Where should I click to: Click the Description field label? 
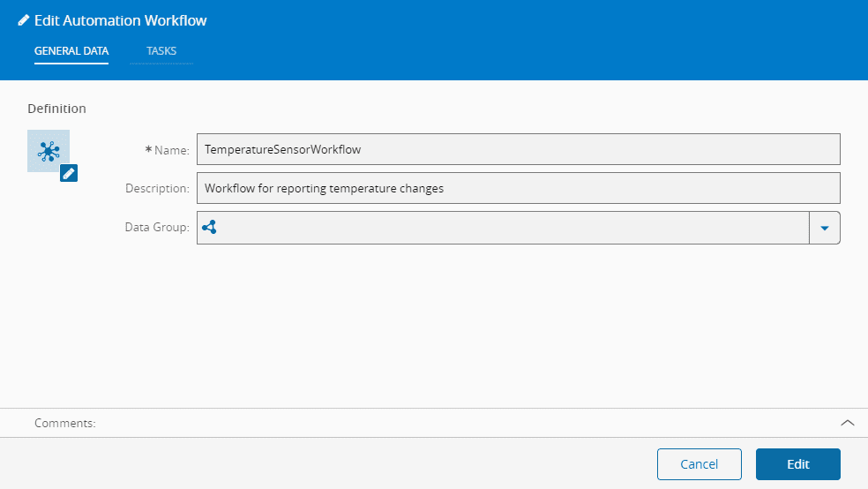157,189
